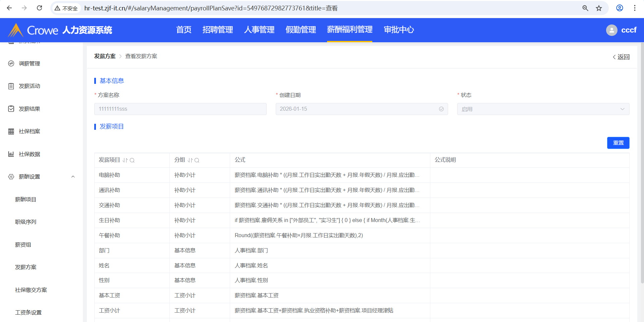
Task: Click the 社保档案 sidebar icon
Action: 11,131
